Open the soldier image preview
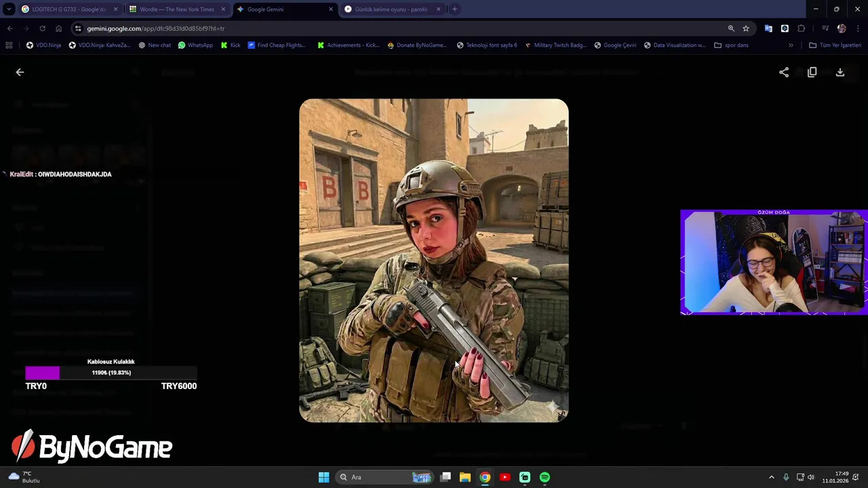Viewport: 868px width, 488px height. (434, 260)
